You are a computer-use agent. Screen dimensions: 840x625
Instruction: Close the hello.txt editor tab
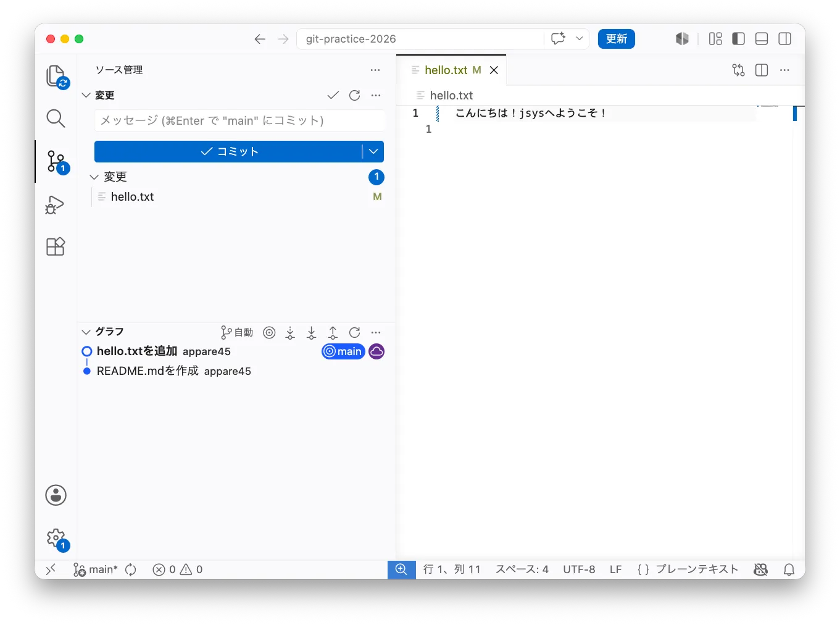coord(494,70)
